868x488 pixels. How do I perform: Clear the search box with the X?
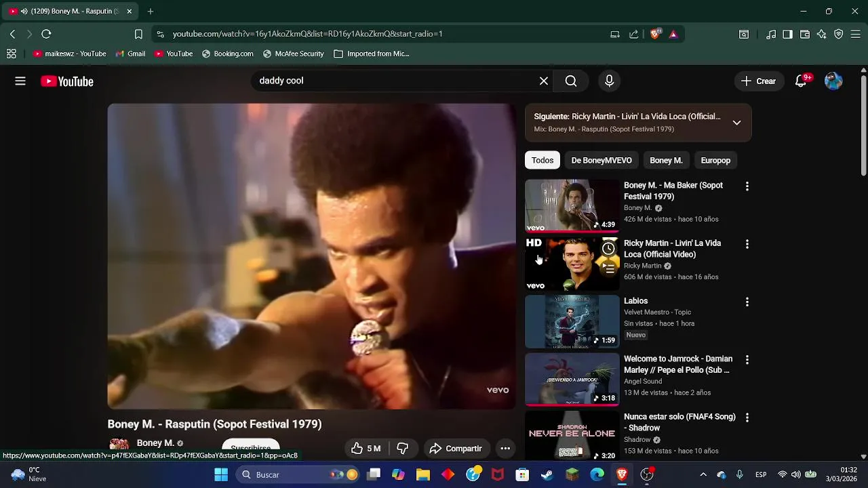544,81
